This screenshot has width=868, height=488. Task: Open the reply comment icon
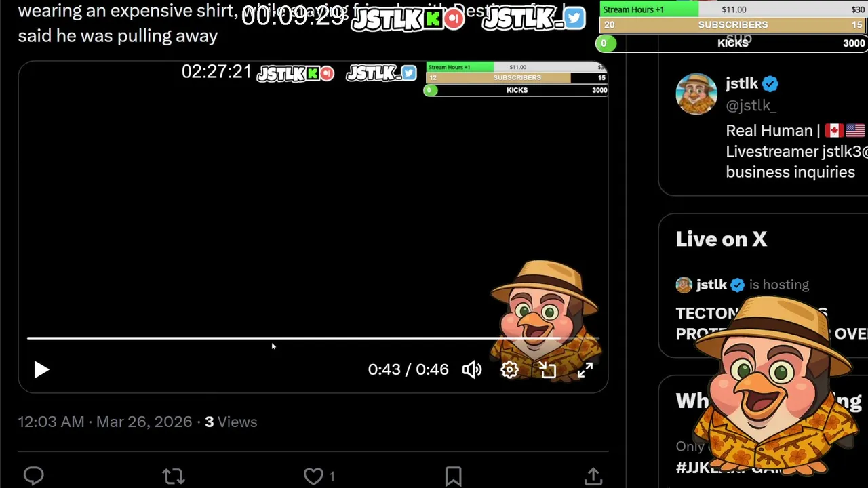tap(33, 476)
